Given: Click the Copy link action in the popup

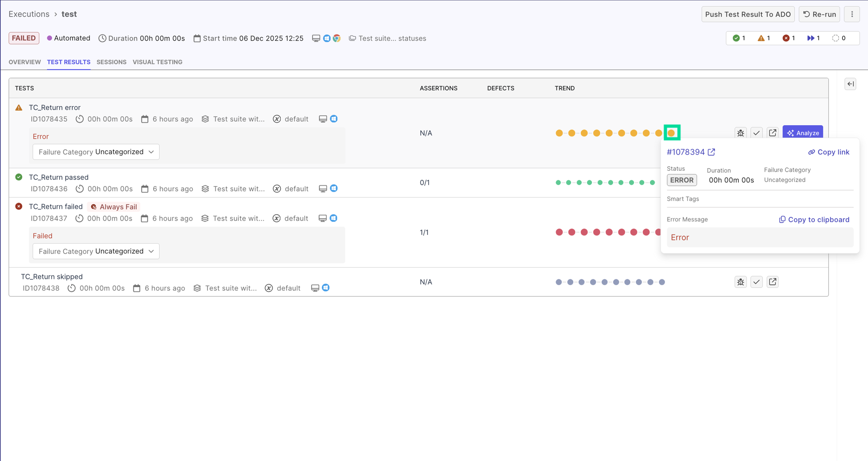Looking at the screenshot, I should (x=829, y=152).
